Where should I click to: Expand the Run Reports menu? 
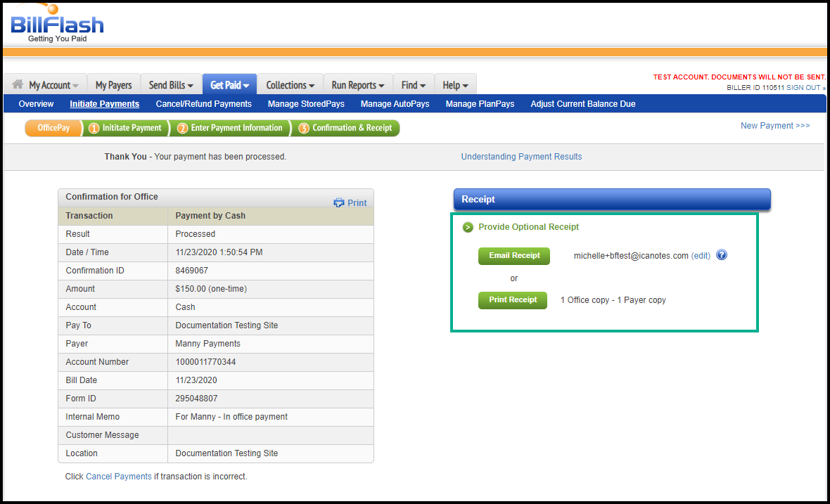357,85
